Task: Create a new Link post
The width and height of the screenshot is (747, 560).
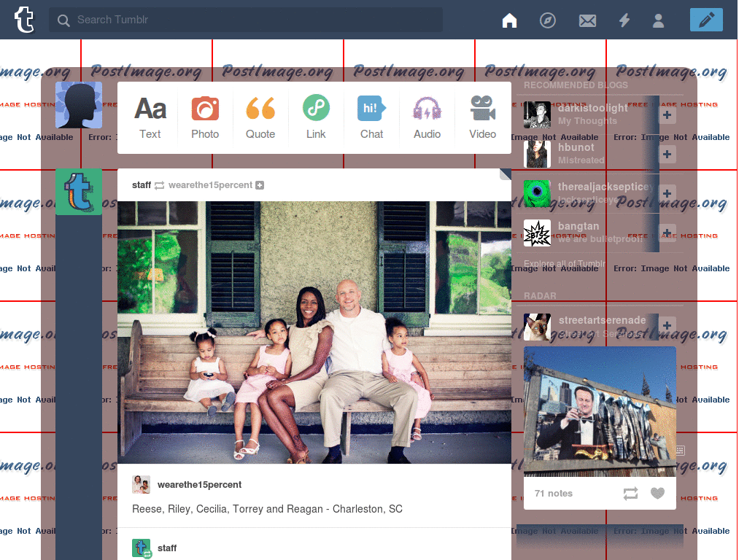Action: click(x=316, y=117)
